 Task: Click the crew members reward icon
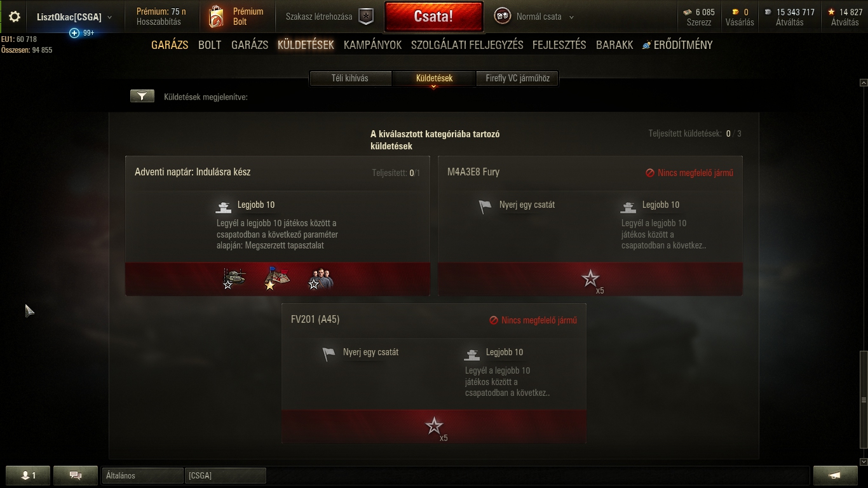point(320,279)
